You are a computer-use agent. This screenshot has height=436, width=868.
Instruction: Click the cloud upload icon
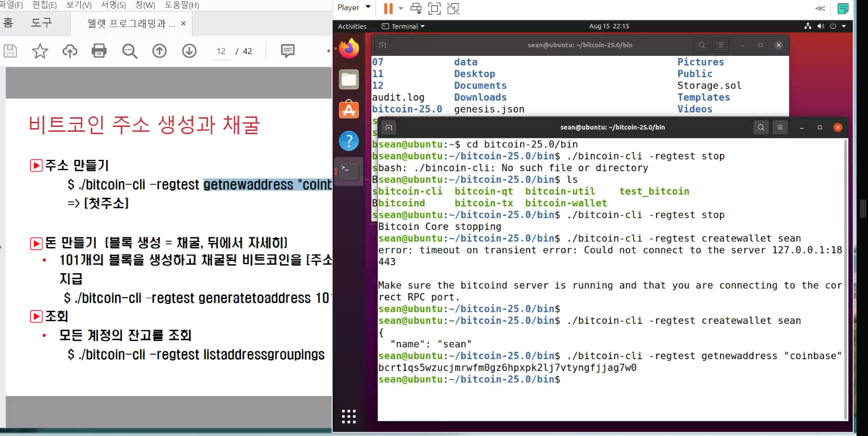point(69,51)
